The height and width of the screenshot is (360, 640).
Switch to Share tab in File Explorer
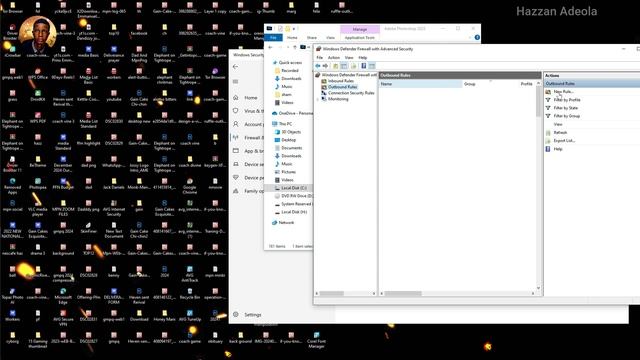point(311,38)
